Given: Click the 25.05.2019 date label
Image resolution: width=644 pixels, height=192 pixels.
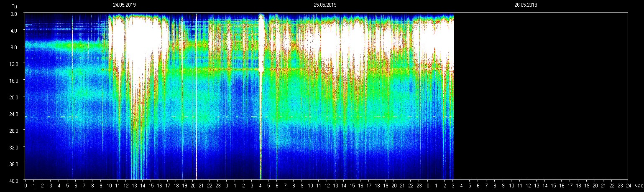Looking at the screenshot, I should click(325, 5).
